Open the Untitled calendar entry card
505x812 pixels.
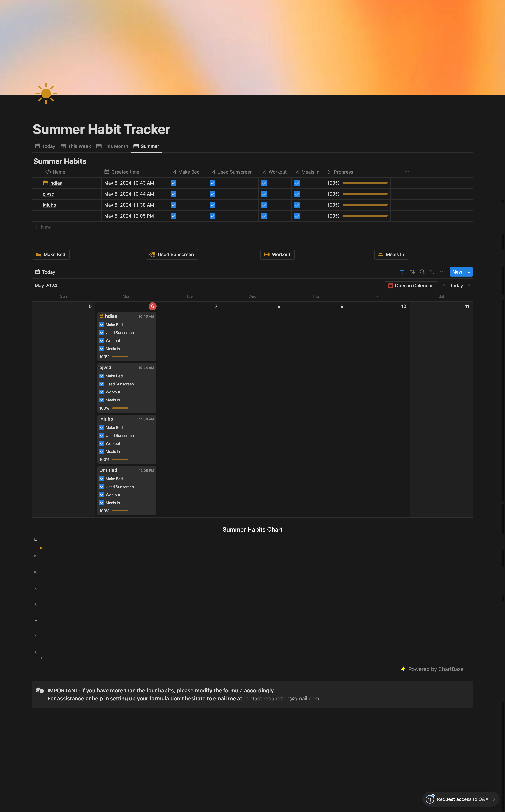coord(108,470)
